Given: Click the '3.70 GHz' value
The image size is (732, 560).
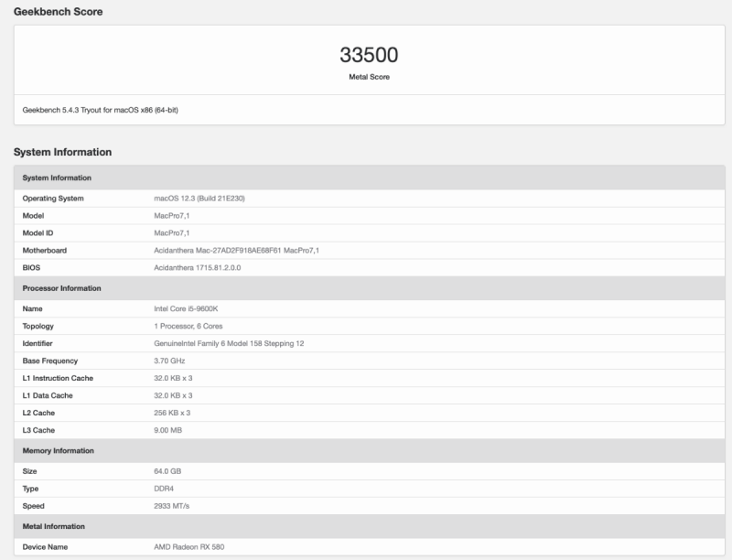Looking at the screenshot, I should click(169, 361).
